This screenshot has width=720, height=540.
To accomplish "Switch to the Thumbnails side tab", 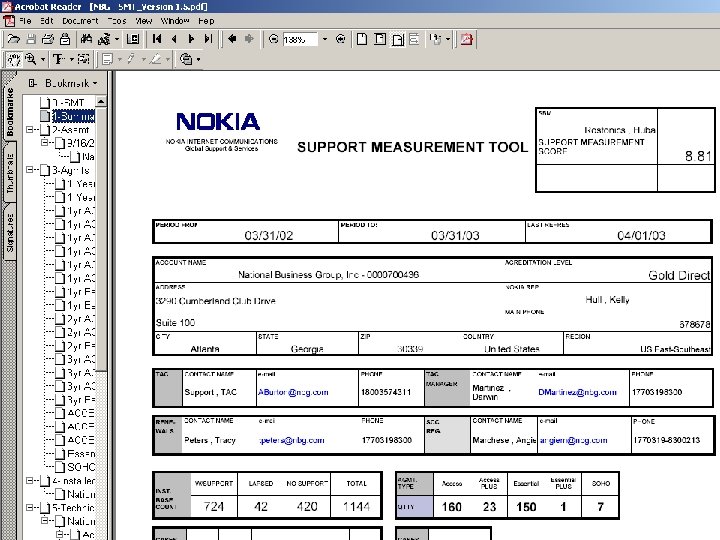I will pos(9,173).
